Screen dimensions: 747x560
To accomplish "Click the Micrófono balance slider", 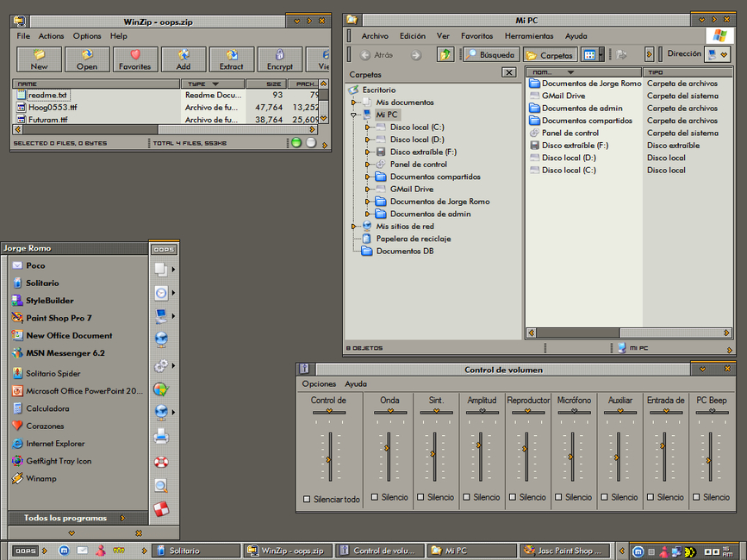I will 574,412.
